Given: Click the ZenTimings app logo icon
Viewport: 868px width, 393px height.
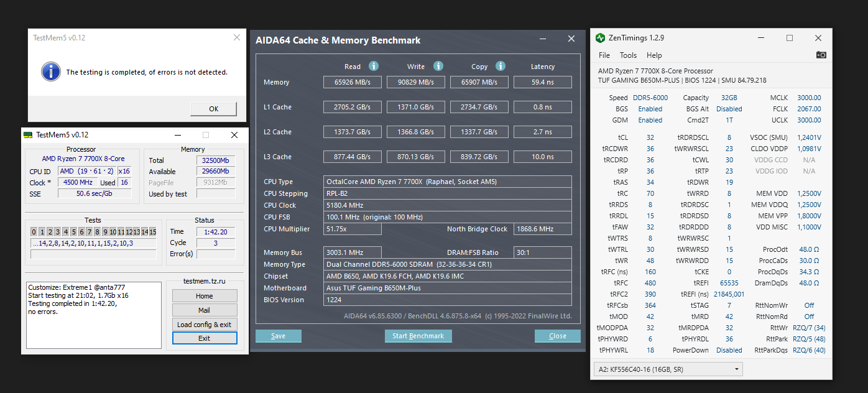Looking at the screenshot, I should point(600,38).
